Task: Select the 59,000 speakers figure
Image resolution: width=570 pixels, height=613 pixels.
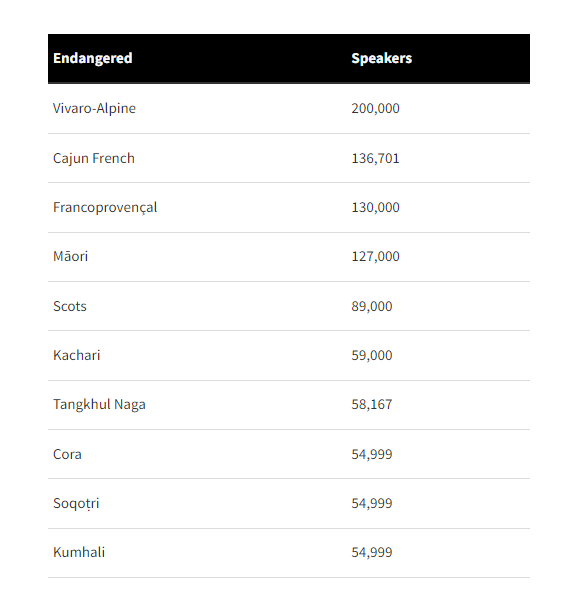Action: 372,355
